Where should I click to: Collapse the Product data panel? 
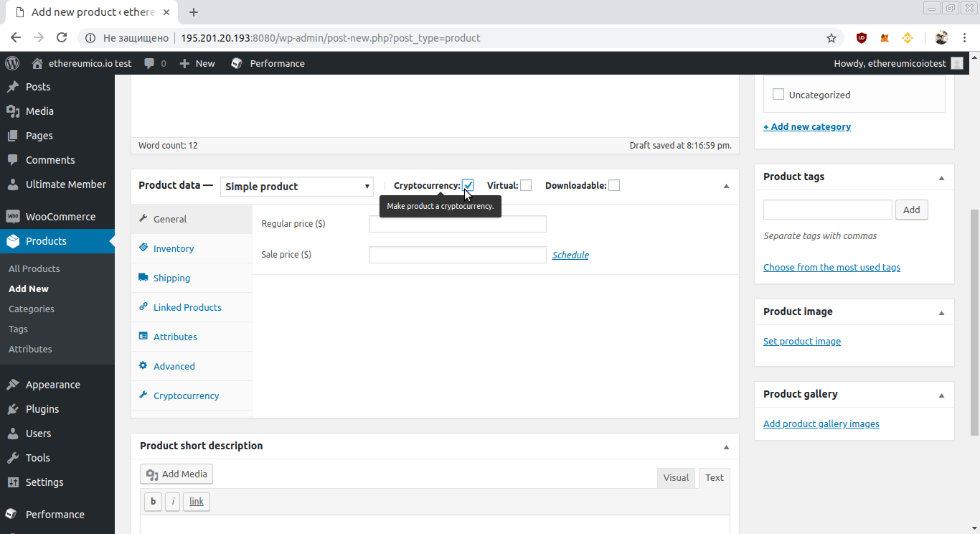click(726, 186)
